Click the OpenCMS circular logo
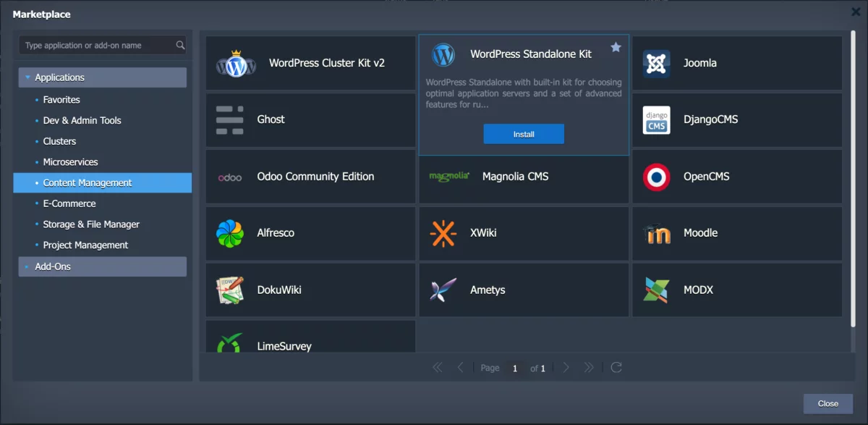The width and height of the screenshot is (868, 425). [656, 177]
